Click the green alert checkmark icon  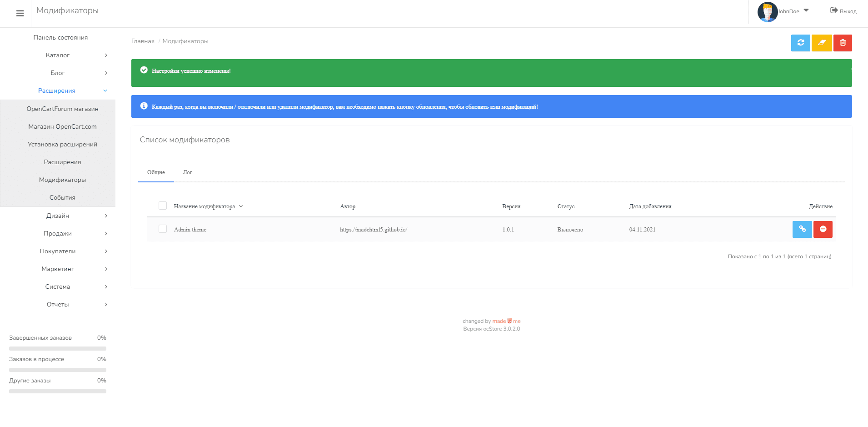point(144,70)
